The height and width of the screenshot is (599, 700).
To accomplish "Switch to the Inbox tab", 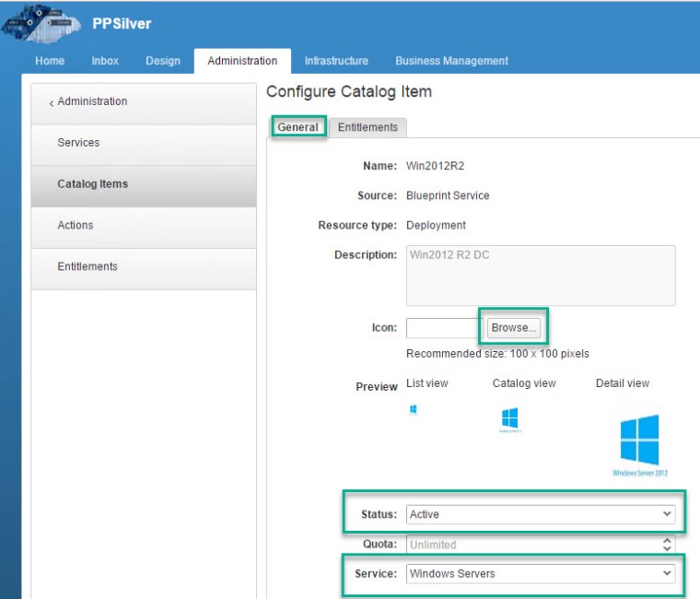I will (105, 61).
